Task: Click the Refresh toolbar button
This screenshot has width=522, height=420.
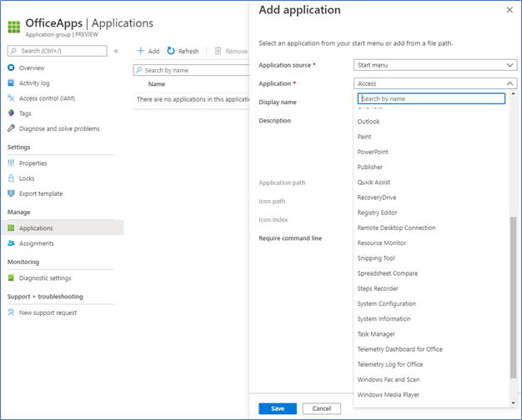Action: 183,51
